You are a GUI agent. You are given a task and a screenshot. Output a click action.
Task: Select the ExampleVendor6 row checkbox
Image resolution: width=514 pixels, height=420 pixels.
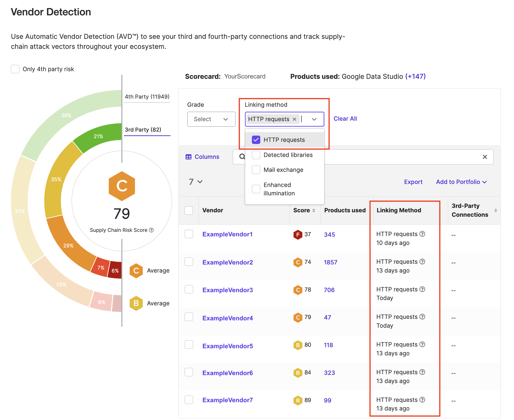[x=189, y=372]
